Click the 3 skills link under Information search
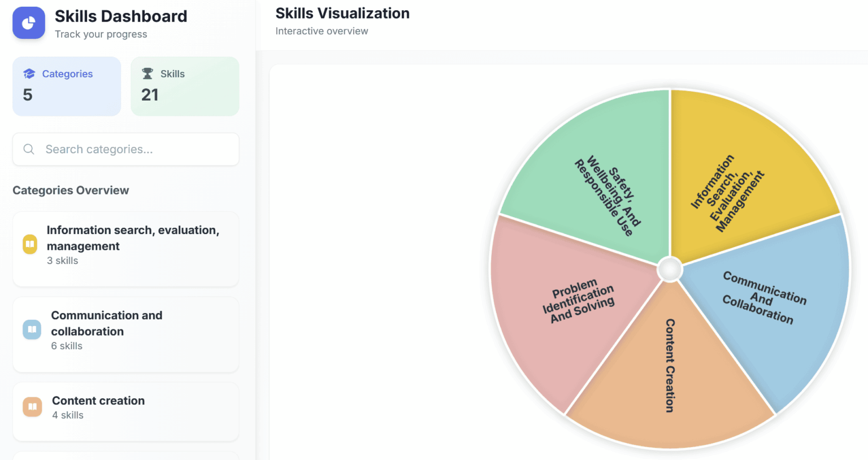This screenshot has width=868, height=460. click(62, 261)
